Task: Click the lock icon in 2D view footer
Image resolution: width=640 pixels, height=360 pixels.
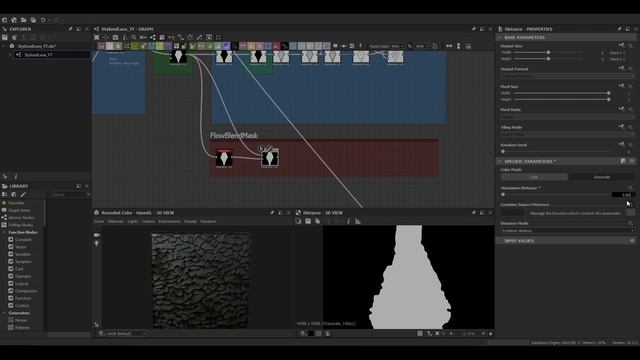Action: click(x=491, y=333)
